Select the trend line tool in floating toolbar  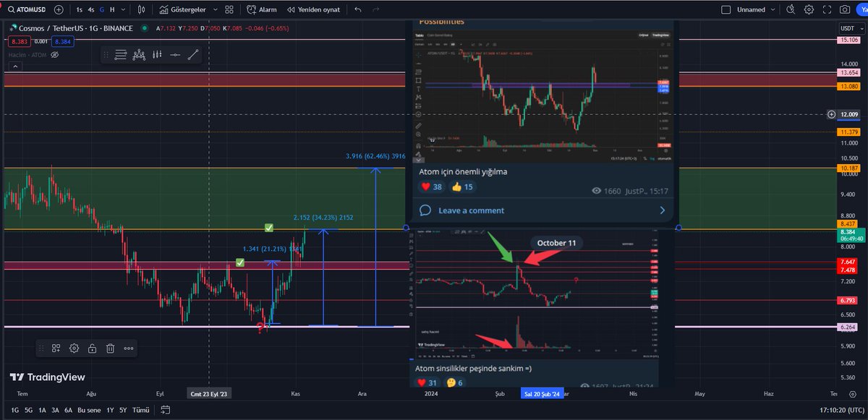coord(193,54)
